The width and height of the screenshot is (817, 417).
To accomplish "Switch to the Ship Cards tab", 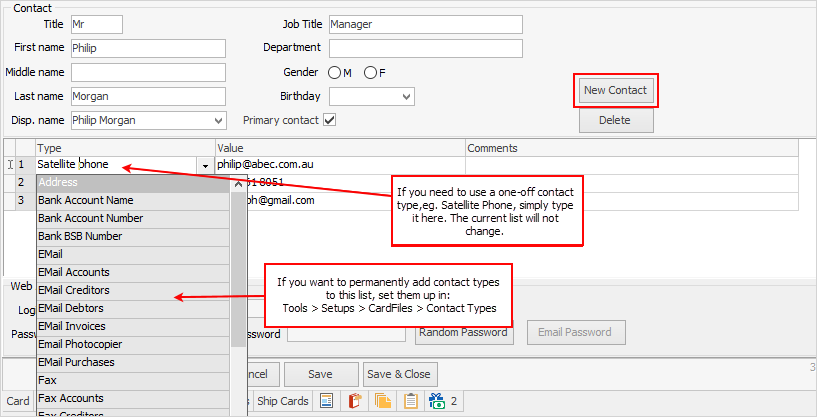I will (282, 401).
